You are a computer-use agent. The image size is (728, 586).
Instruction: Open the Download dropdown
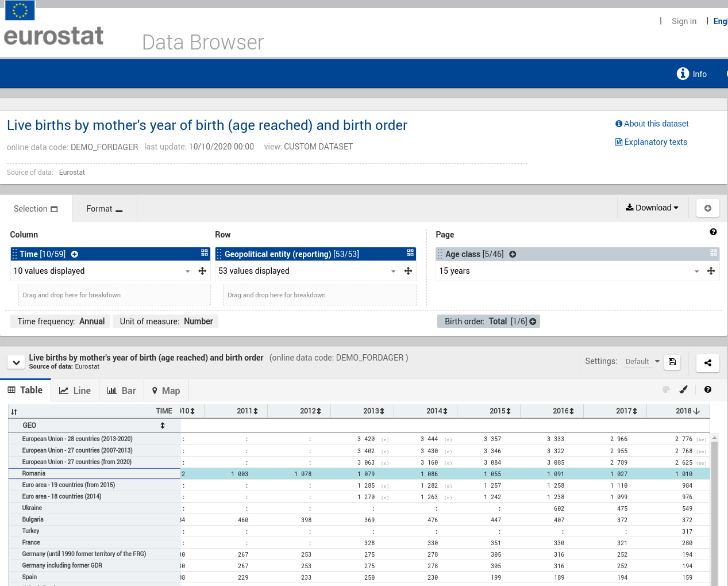[x=652, y=208]
